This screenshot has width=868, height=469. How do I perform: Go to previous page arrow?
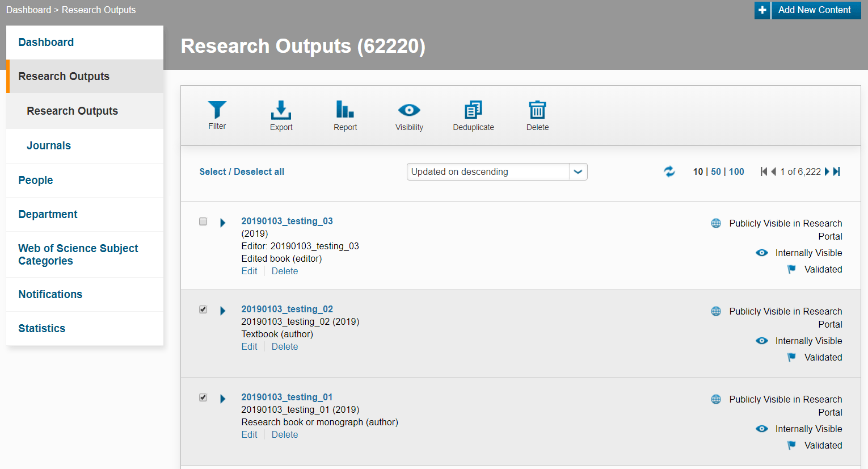click(x=773, y=171)
